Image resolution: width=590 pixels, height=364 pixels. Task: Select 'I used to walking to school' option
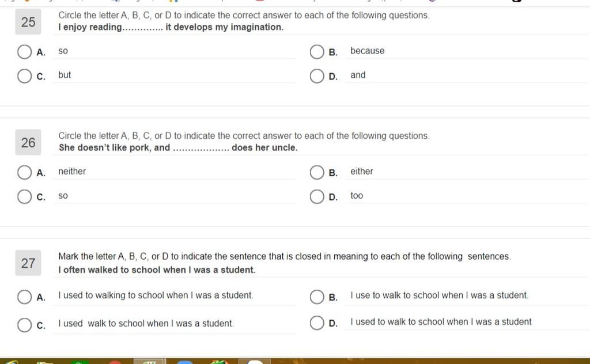(x=24, y=297)
